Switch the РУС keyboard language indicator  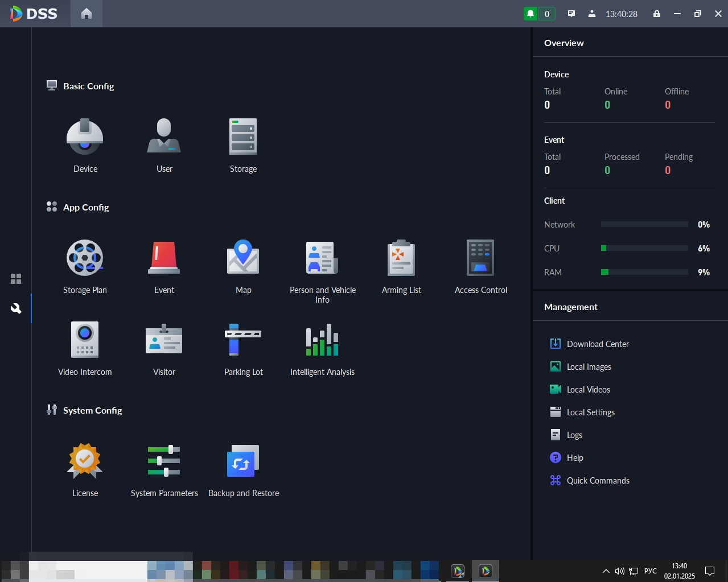pos(651,571)
